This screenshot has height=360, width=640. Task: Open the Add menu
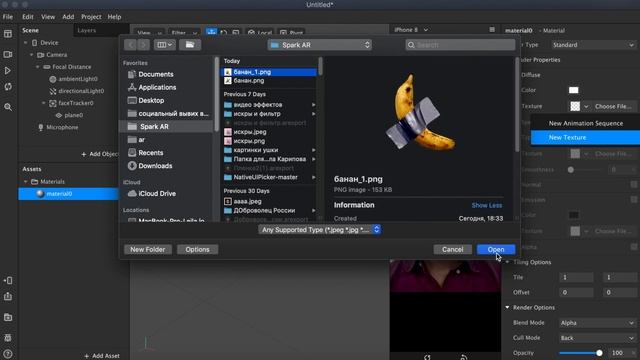pos(68,17)
